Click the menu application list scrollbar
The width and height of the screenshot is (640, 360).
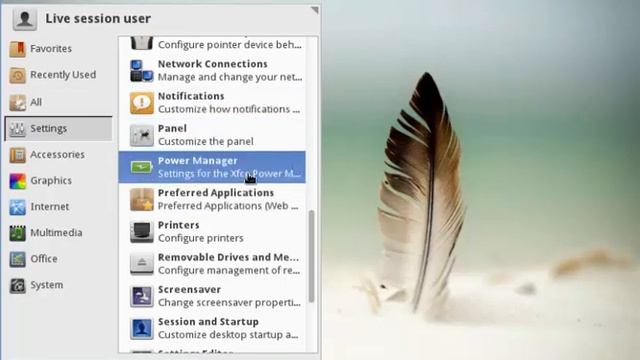(311, 256)
